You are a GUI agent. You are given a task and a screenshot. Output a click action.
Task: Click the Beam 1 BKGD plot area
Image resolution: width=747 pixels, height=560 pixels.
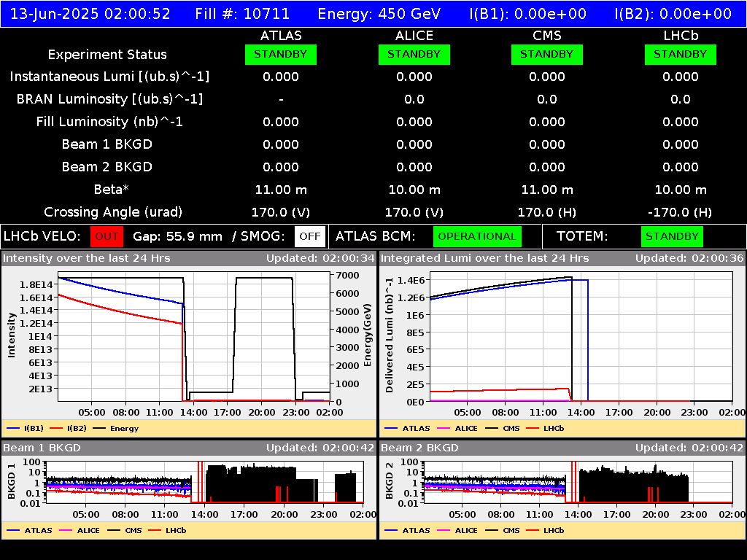pyautogui.click(x=205, y=482)
